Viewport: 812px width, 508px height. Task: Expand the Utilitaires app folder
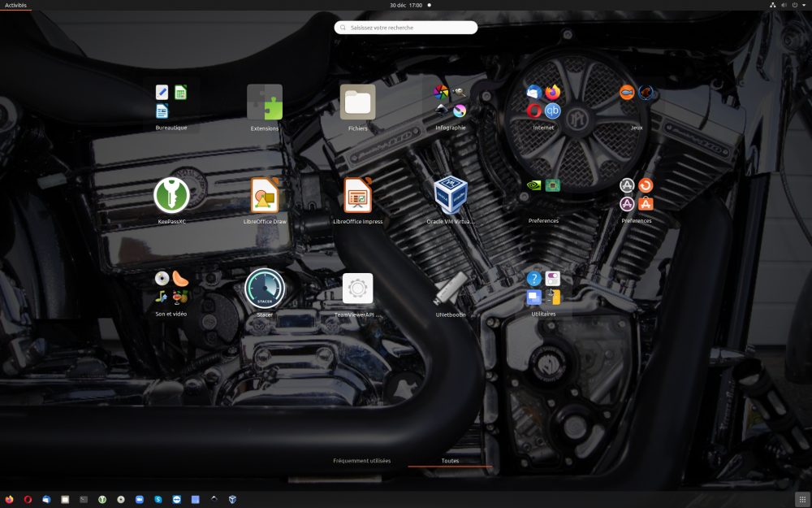(543, 289)
